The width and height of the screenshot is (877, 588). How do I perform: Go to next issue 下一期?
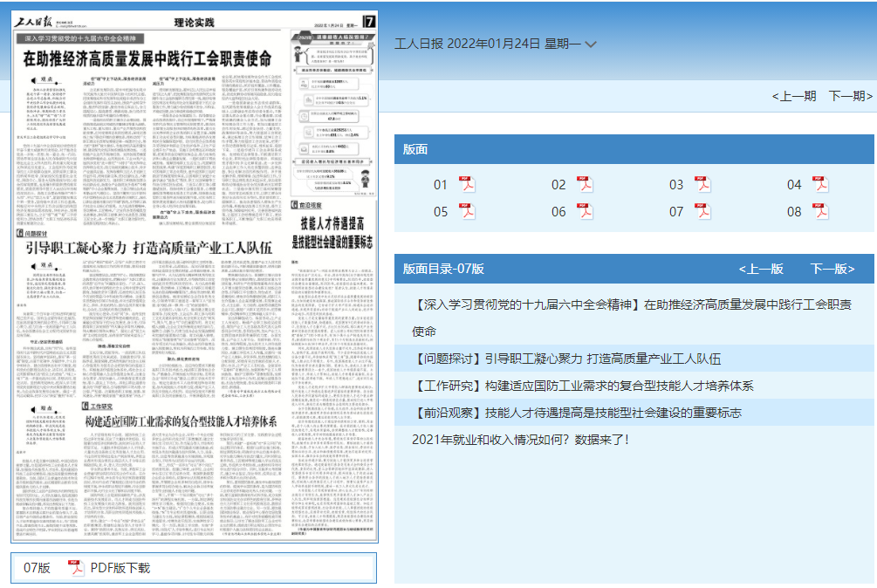[851, 96]
